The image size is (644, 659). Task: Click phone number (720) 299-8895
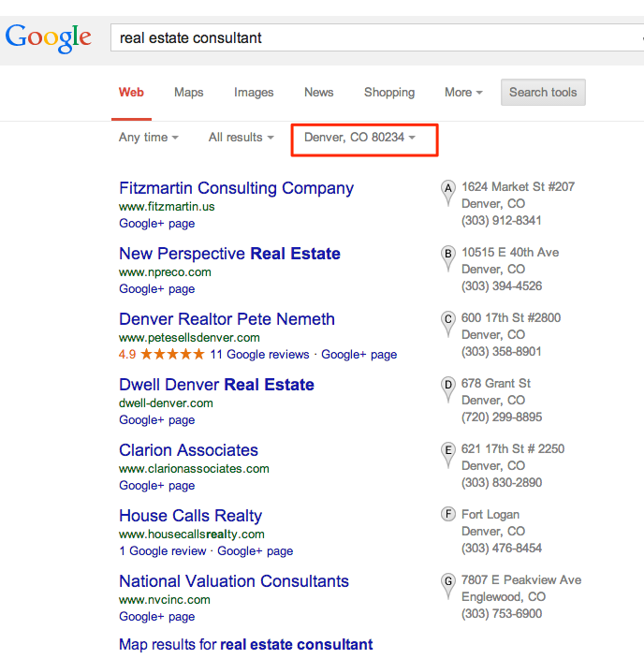click(x=502, y=417)
